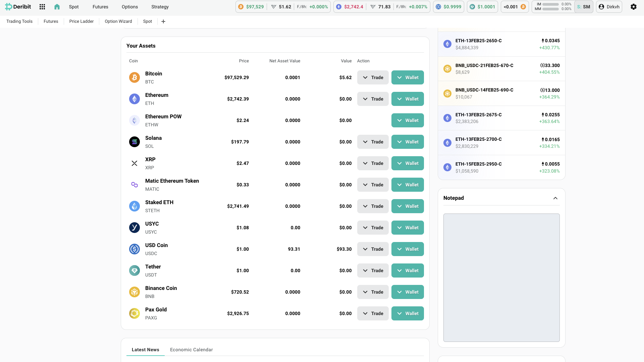
Task: Click the plus to add a new workspace tab
Action: [163, 21]
